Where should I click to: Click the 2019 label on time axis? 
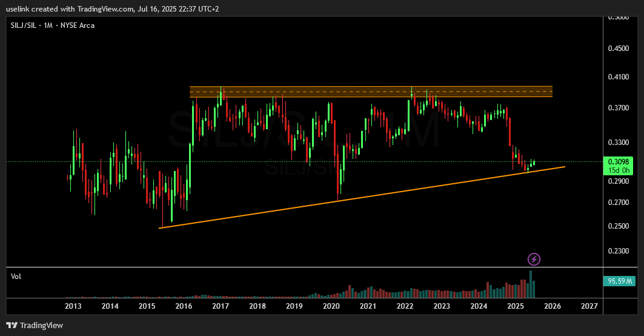294,306
